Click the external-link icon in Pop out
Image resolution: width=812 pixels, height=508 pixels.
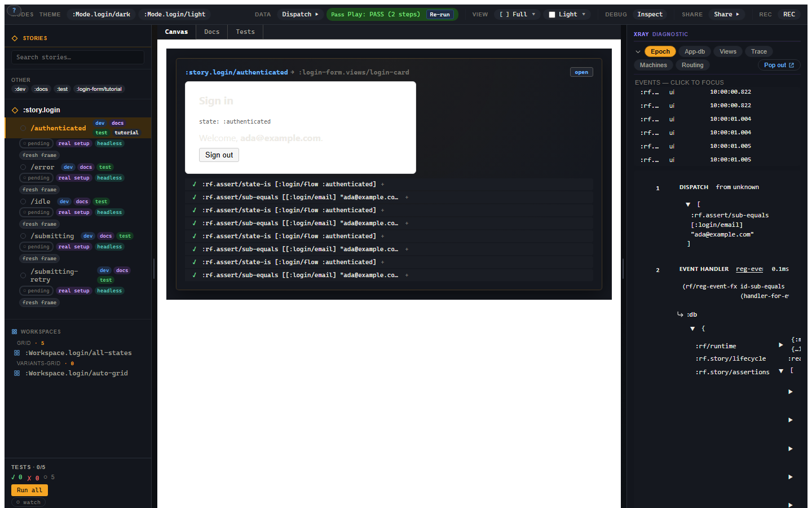tap(791, 65)
